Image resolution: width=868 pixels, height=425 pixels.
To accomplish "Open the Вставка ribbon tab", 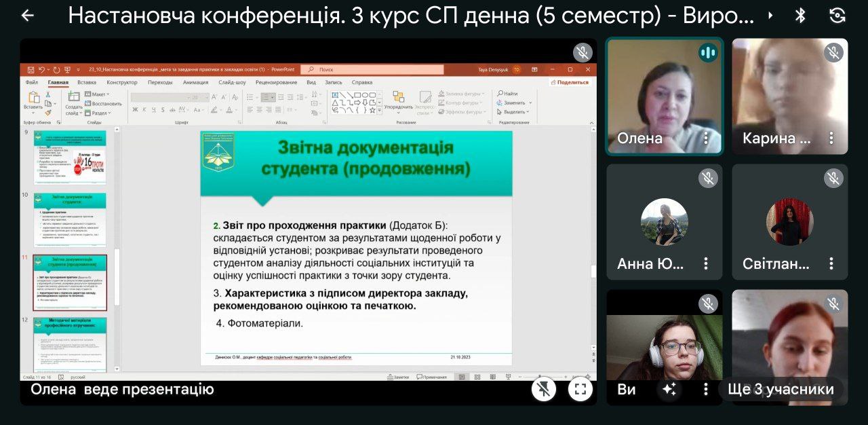I will coord(87,82).
